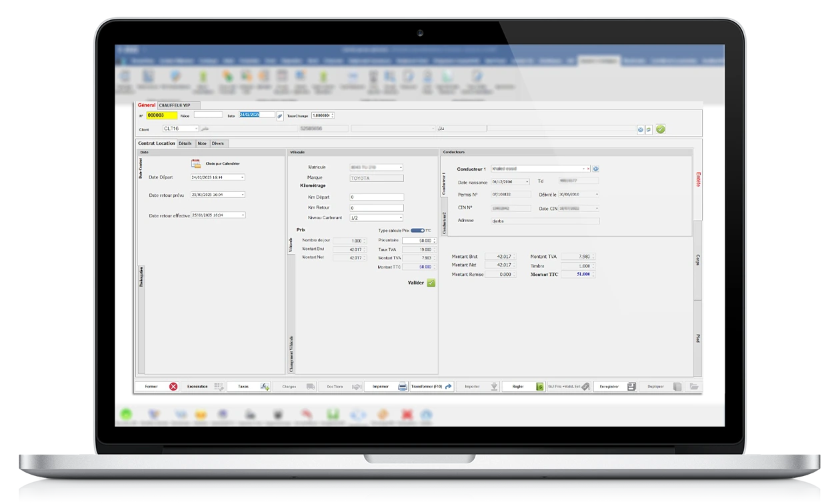Click the Regler button
Screen dimensions: 840x504
523,386
